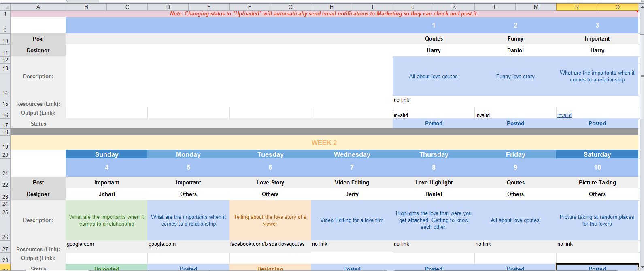The width and height of the screenshot is (644, 271).
Task: Select the 'Posted' status under Funny
Action: pos(515,124)
